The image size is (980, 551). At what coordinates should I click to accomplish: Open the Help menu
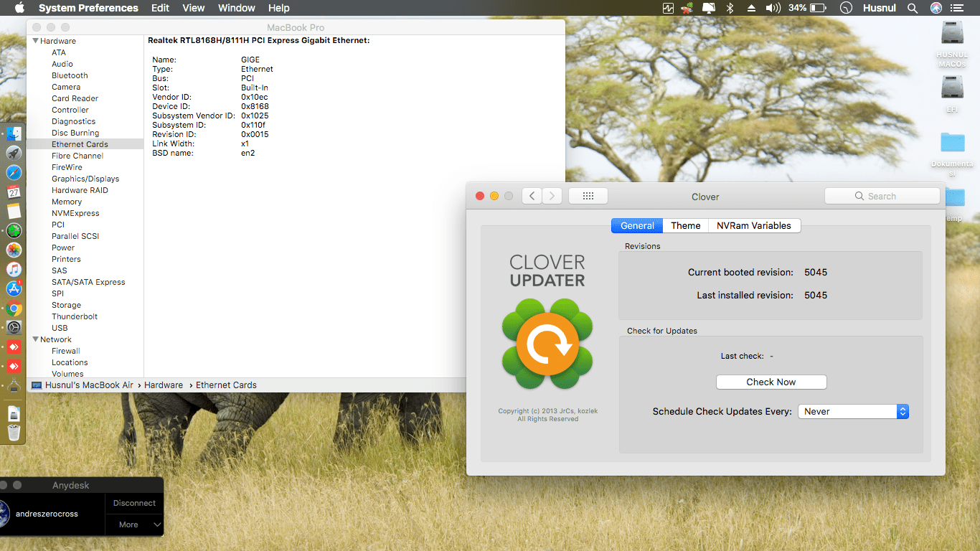coord(279,8)
